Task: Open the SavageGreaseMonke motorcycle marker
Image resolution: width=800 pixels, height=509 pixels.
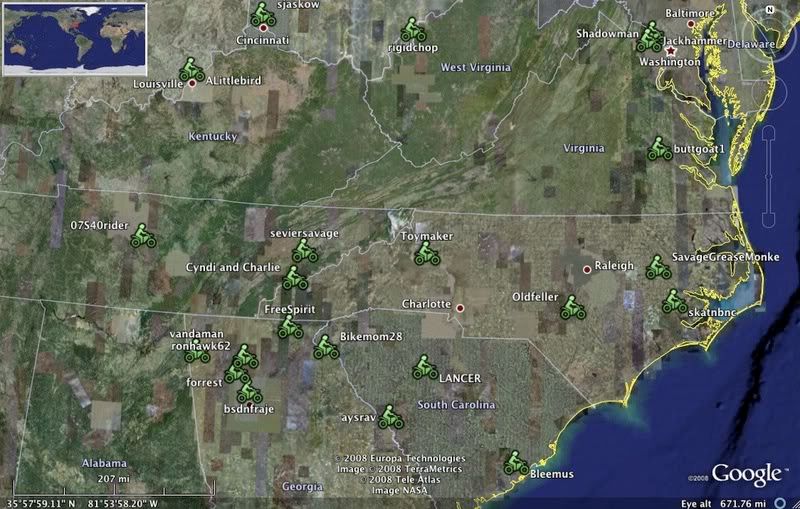Action: coord(658,268)
